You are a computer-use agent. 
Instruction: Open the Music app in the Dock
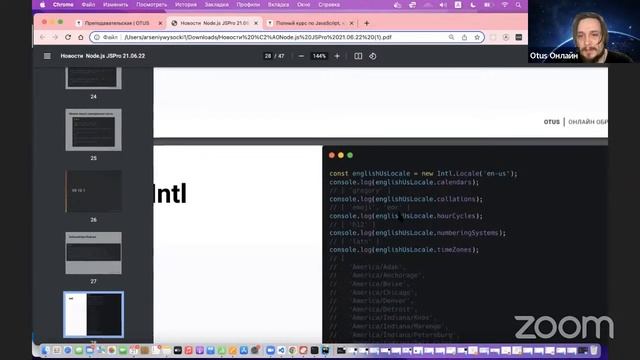[x=189, y=350]
